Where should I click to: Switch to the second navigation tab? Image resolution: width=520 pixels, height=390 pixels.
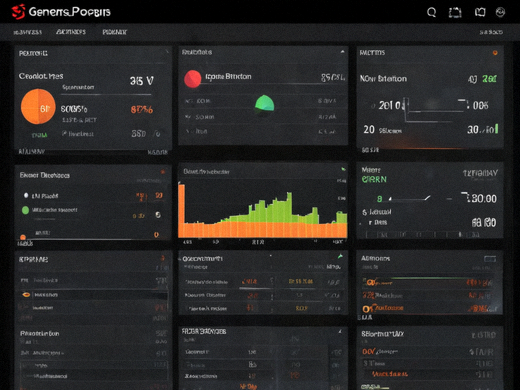pos(71,32)
